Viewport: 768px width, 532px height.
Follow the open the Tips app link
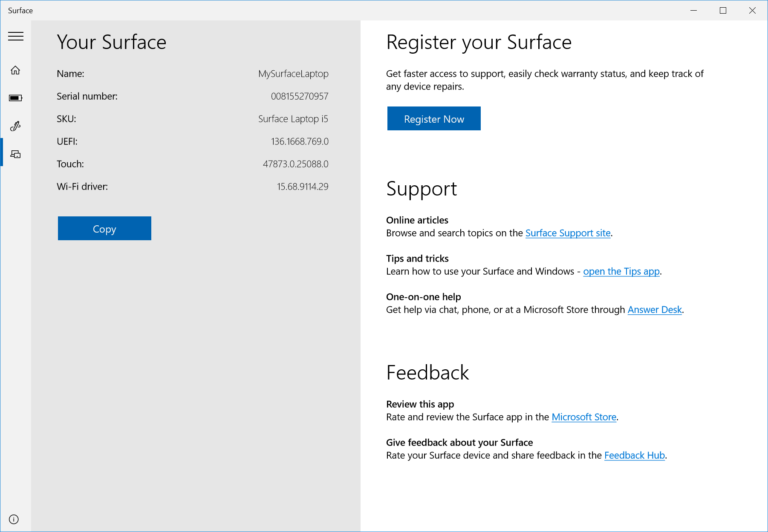pyautogui.click(x=621, y=271)
